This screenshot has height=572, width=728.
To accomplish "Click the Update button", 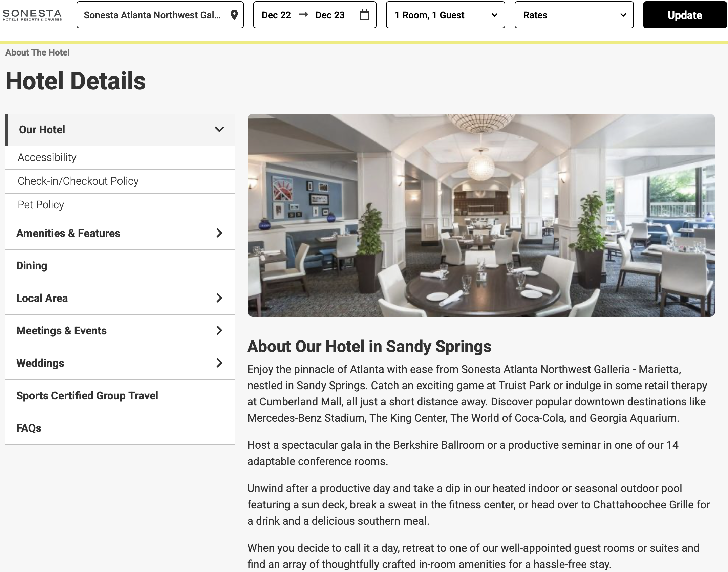I will (x=685, y=15).
